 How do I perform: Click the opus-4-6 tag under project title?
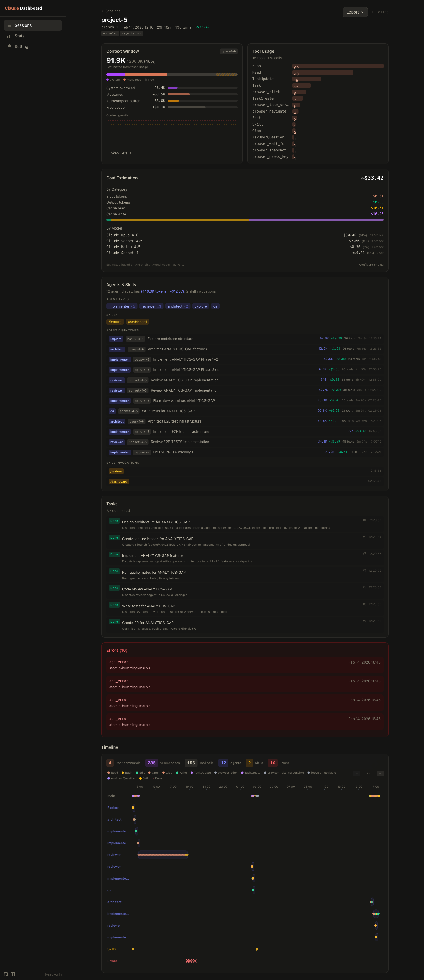click(110, 34)
